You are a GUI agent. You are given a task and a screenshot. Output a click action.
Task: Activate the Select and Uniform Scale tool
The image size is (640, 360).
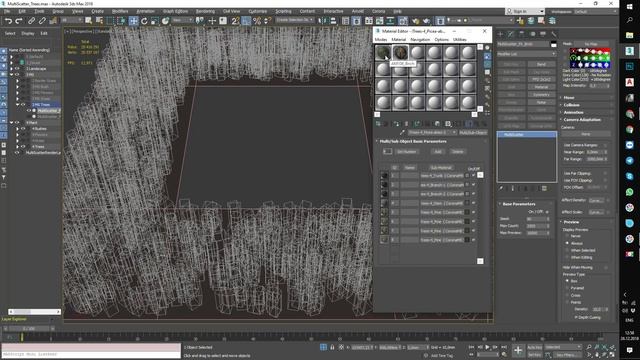coord(155,21)
